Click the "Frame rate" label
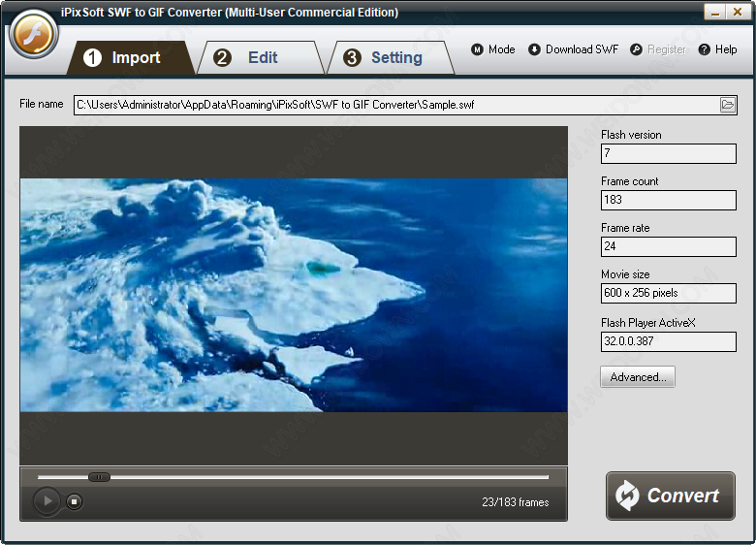The width and height of the screenshot is (756, 545). pyautogui.click(x=625, y=228)
